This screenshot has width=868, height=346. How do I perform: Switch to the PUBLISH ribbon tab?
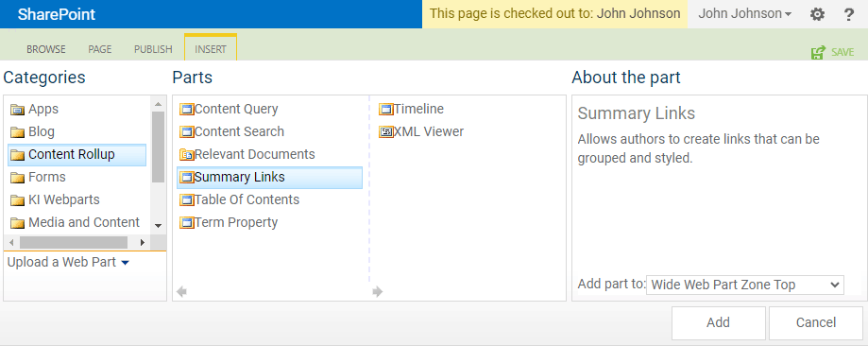(x=153, y=49)
